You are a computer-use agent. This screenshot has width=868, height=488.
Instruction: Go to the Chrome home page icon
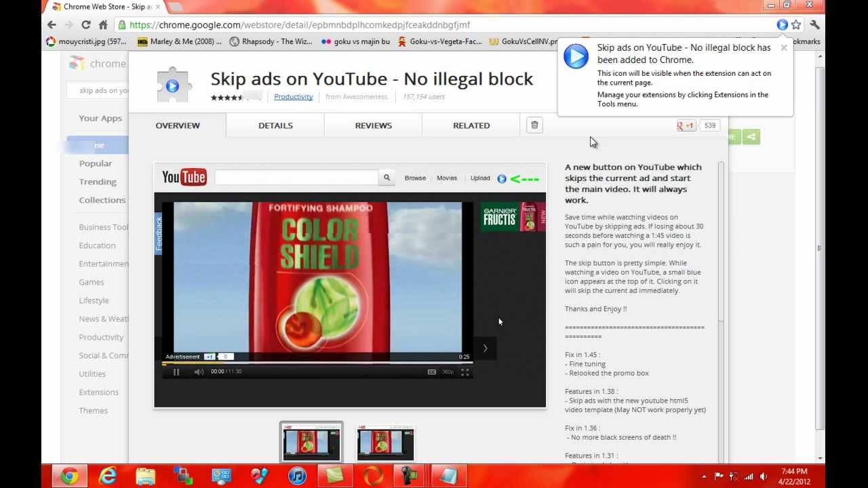click(103, 25)
